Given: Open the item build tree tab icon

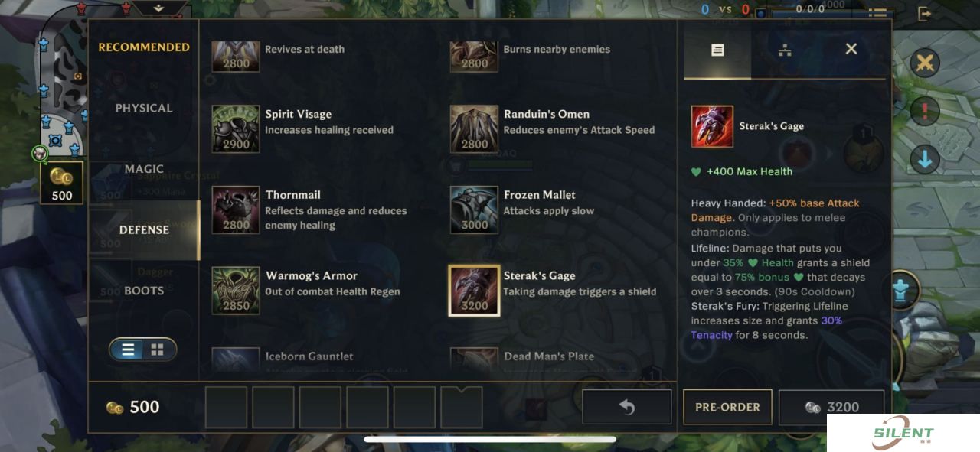Looking at the screenshot, I should pyautogui.click(x=785, y=50).
